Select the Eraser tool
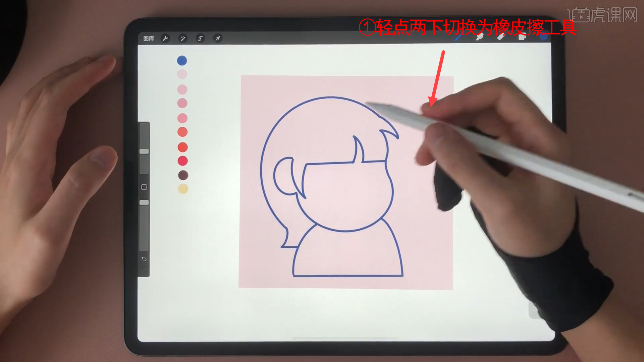 (501, 37)
